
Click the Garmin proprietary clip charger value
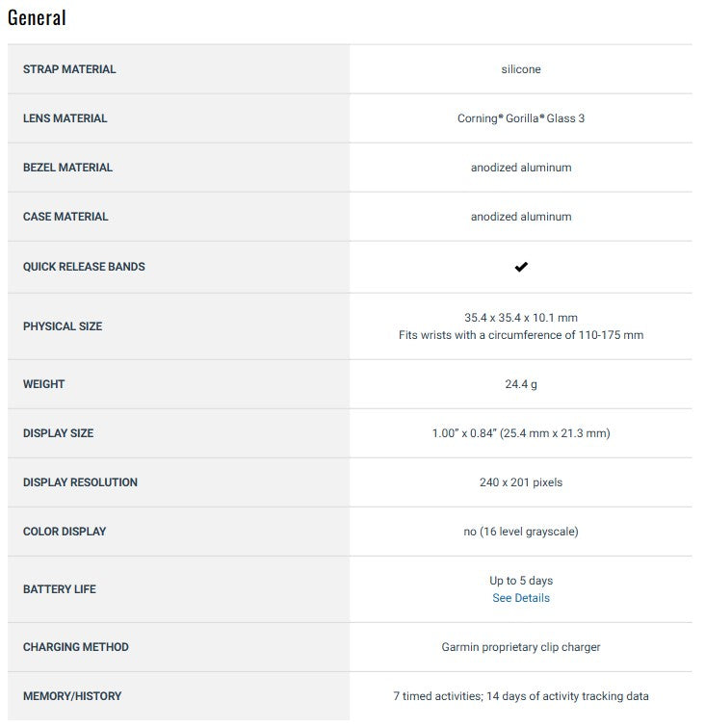tap(521, 647)
